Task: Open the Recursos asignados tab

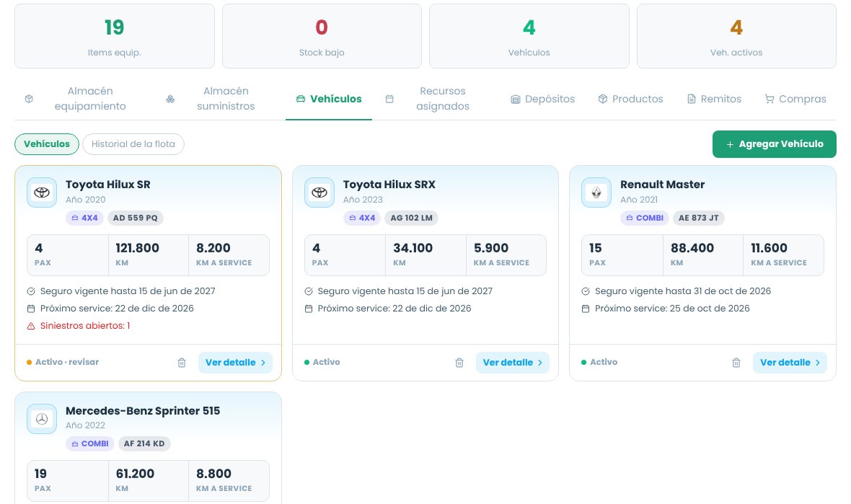Action: 436,99
